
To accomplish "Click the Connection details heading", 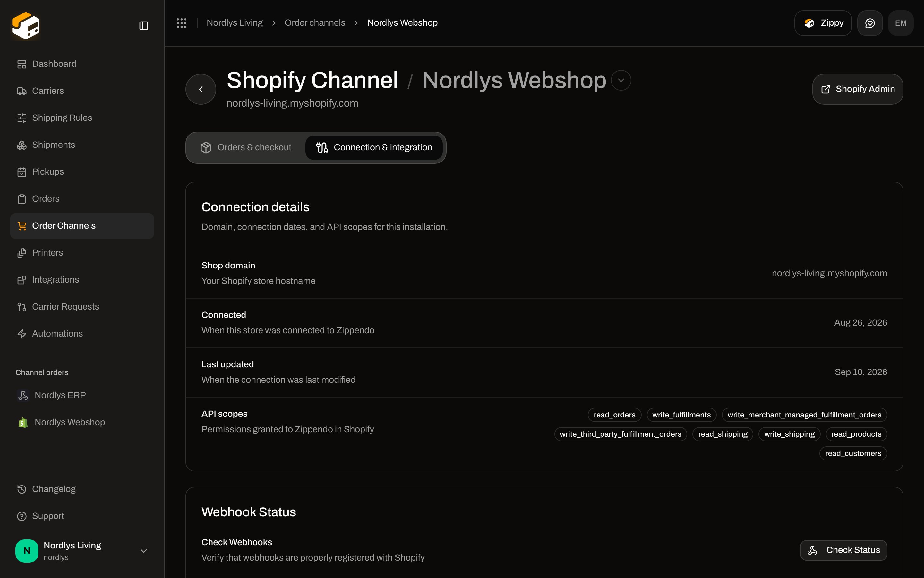I will 255,207.
